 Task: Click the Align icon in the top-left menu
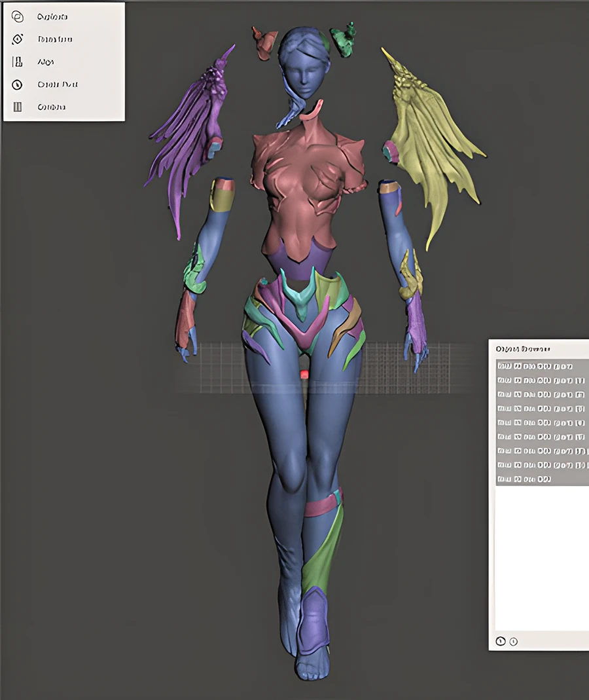[18, 62]
